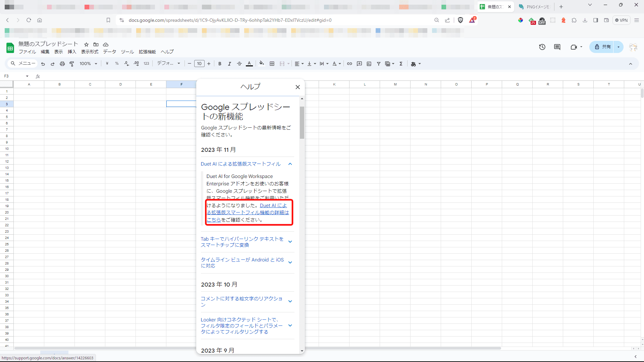
Task: Insert a comment from the toolbar
Action: click(359, 64)
